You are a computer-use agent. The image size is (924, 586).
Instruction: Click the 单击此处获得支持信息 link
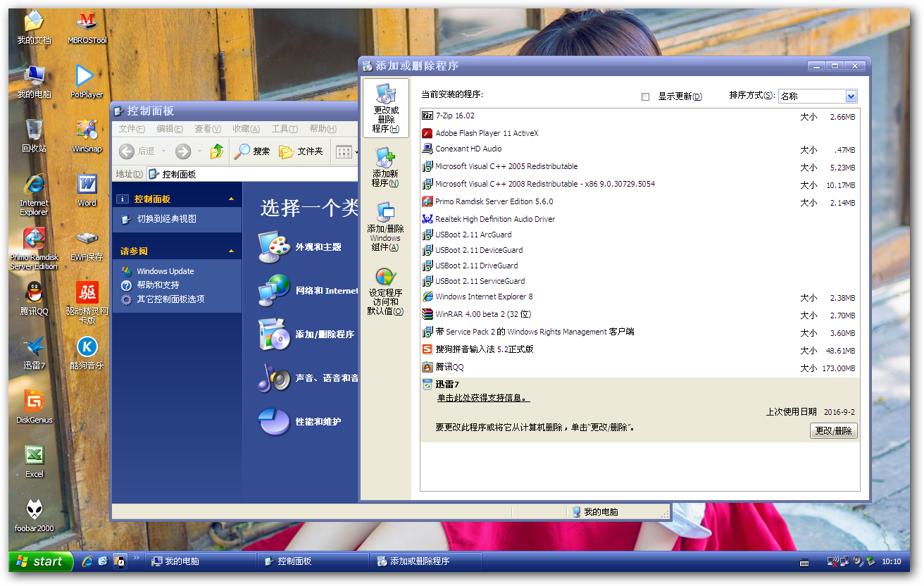click(483, 398)
